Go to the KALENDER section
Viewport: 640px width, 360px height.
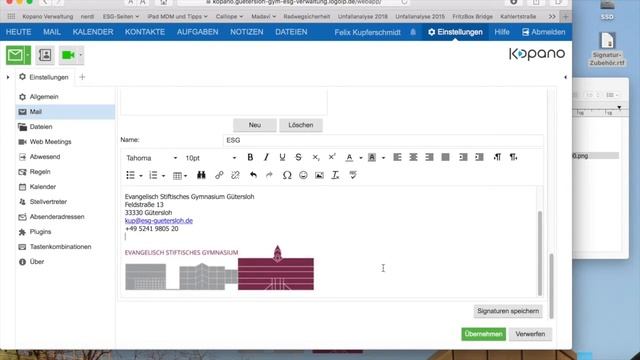pyautogui.click(x=93, y=32)
